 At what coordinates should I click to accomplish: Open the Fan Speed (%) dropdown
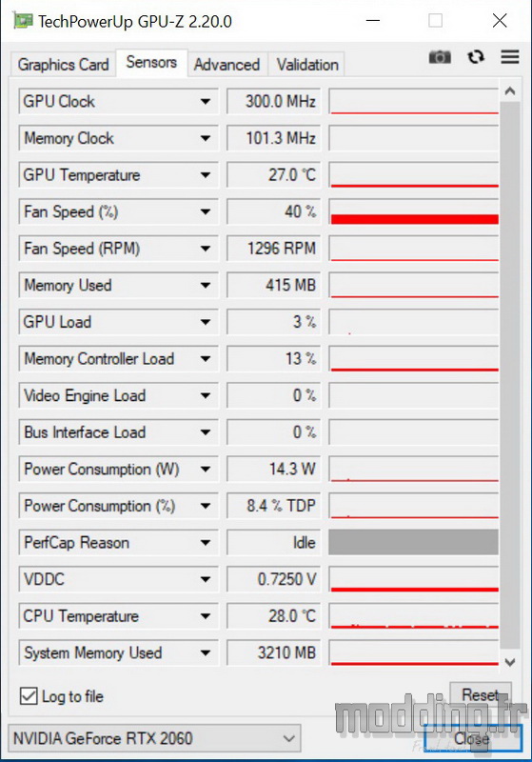tap(206, 211)
